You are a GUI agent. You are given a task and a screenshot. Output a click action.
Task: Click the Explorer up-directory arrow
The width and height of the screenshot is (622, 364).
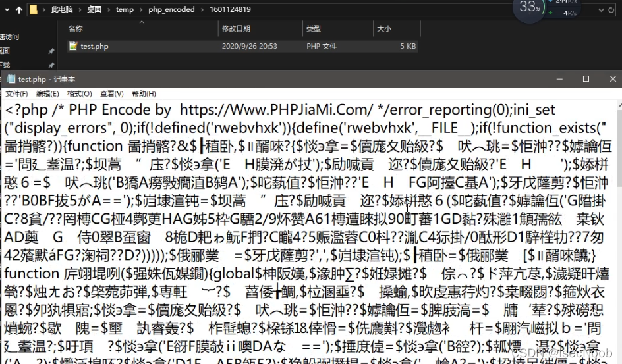18,9
